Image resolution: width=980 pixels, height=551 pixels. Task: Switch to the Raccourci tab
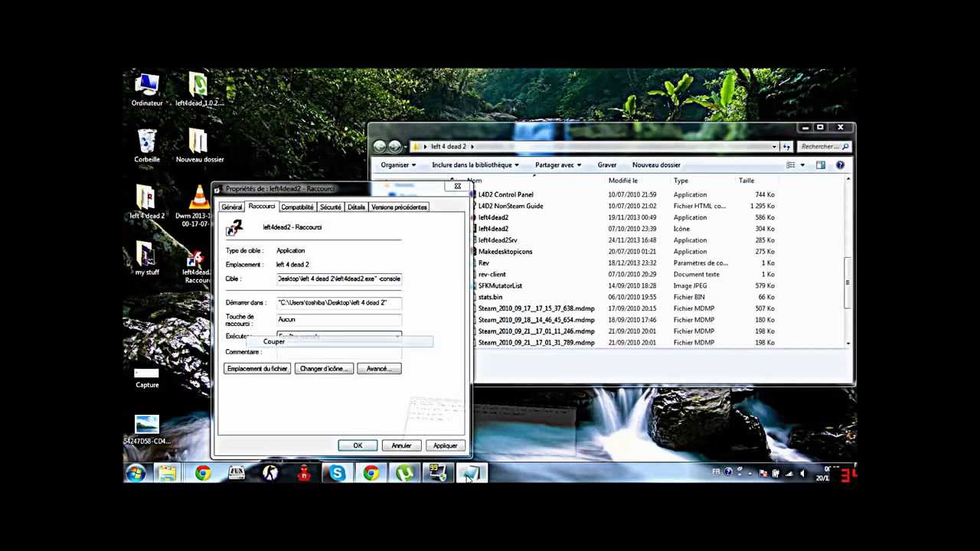(x=261, y=207)
